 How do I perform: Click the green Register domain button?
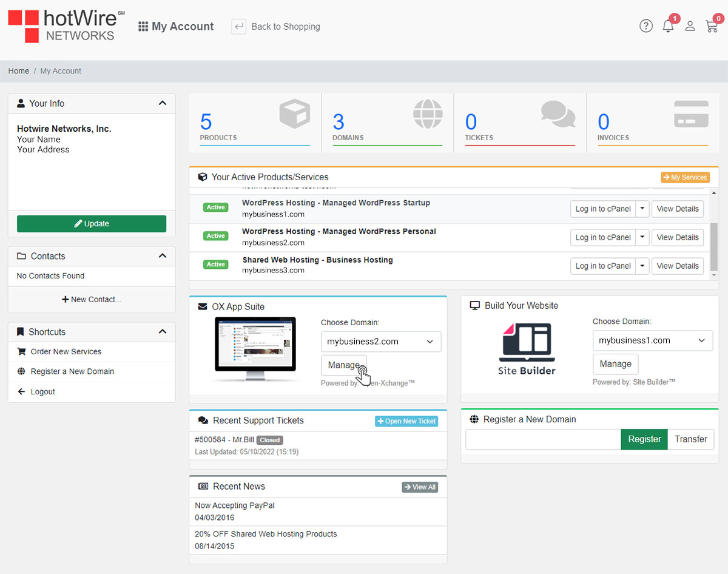pyautogui.click(x=644, y=439)
